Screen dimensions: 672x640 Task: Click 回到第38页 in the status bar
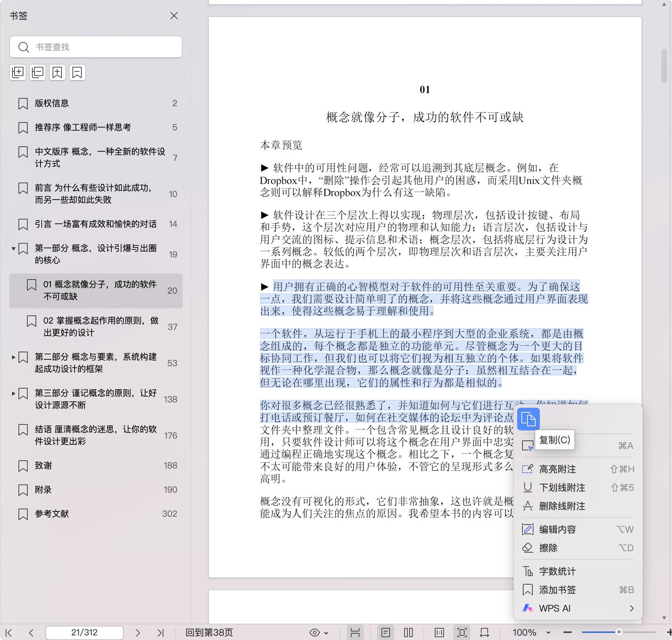click(x=209, y=633)
